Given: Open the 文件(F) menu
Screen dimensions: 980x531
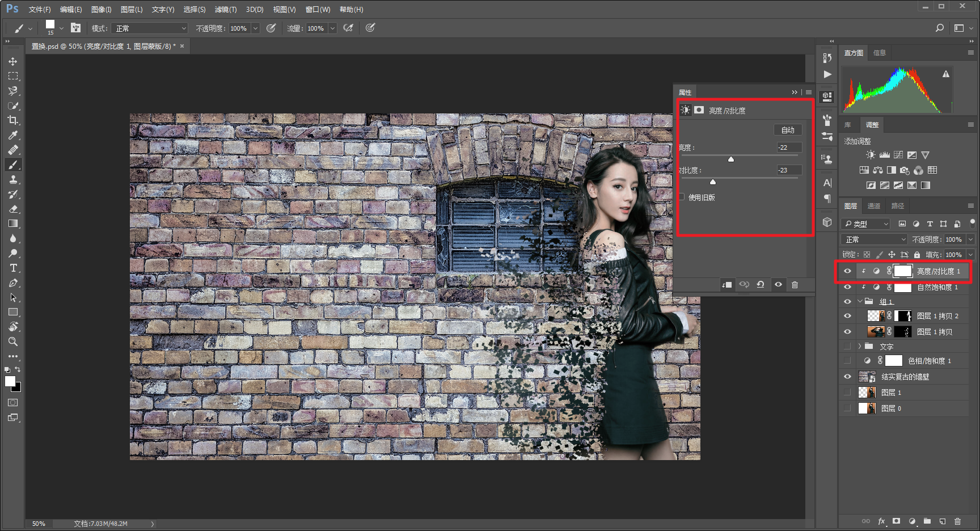Looking at the screenshot, I should (40, 10).
